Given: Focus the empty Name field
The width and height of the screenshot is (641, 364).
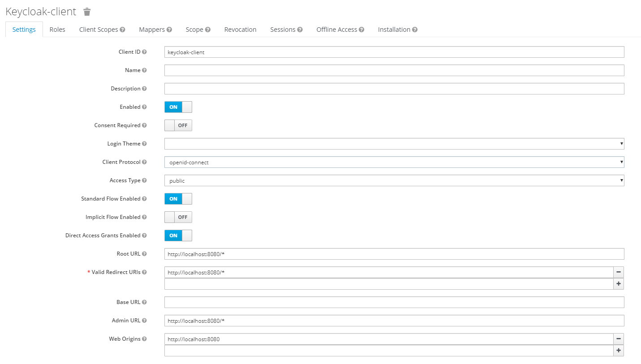Looking at the screenshot, I should click(x=394, y=70).
